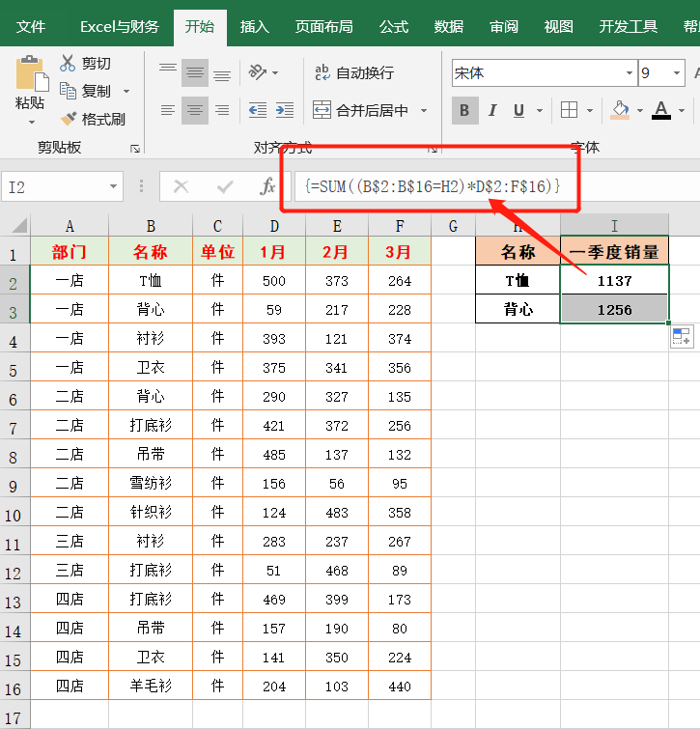Select cell with value 1256
The image size is (700, 729).
coord(614,309)
